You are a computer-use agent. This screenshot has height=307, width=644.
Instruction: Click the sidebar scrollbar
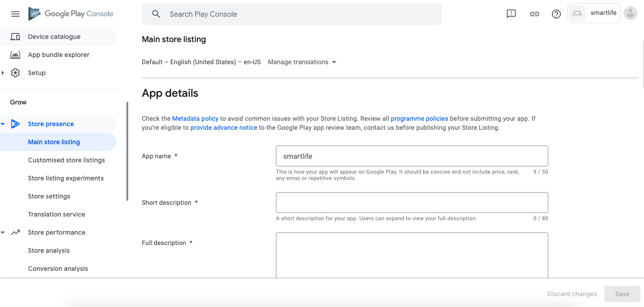click(127, 151)
